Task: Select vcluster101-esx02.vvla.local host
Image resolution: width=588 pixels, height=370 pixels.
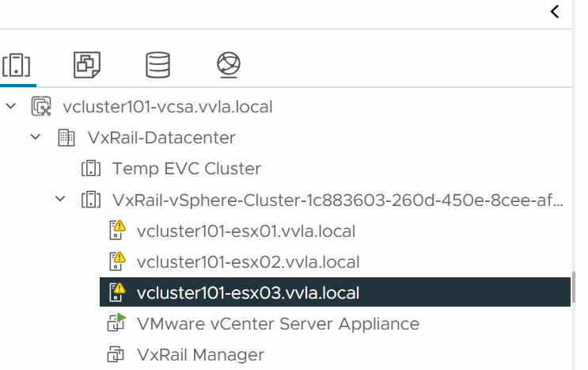Action: [x=248, y=261]
